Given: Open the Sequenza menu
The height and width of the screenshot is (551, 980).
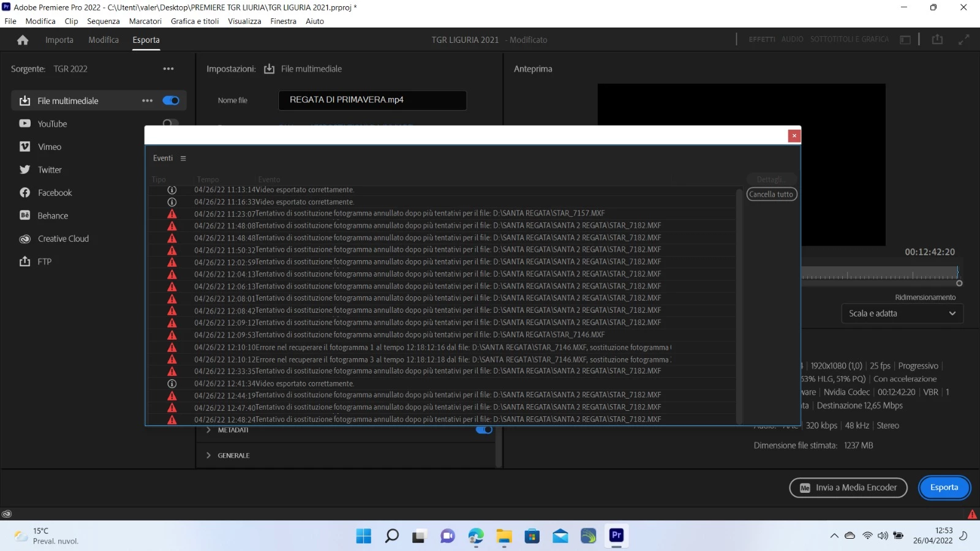Looking at the screenshot, I should coord(104,21).
